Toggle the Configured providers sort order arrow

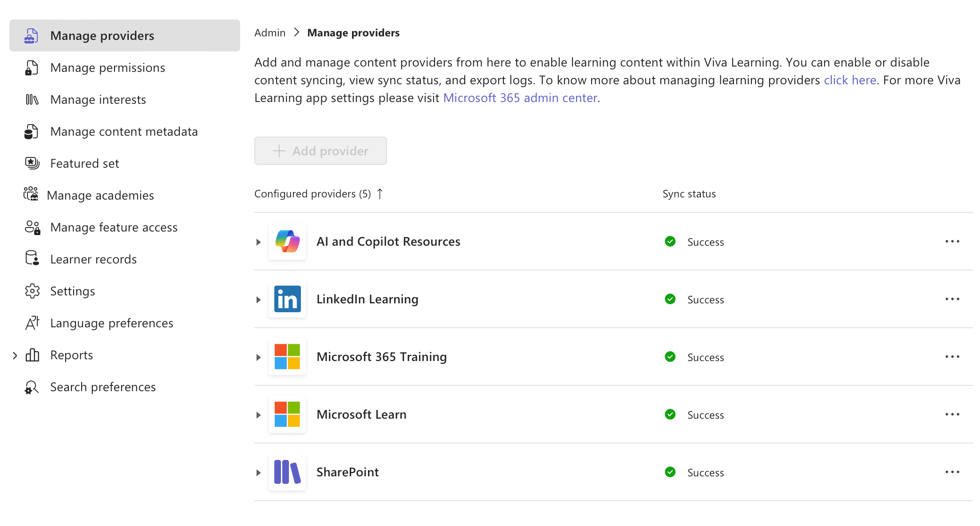[x=380, y=193]
